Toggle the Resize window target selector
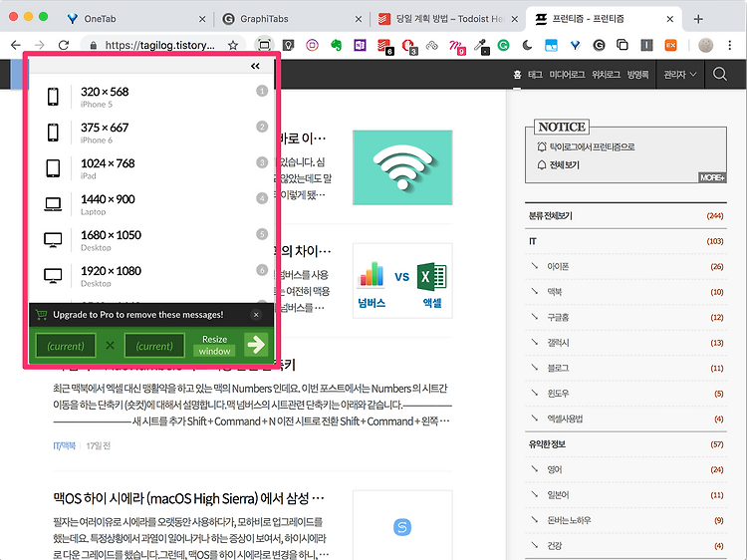 coord(214,345)
